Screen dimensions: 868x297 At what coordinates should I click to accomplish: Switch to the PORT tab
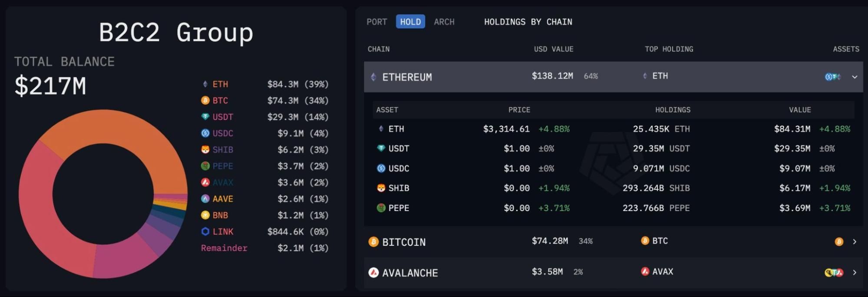pos(376,22)
